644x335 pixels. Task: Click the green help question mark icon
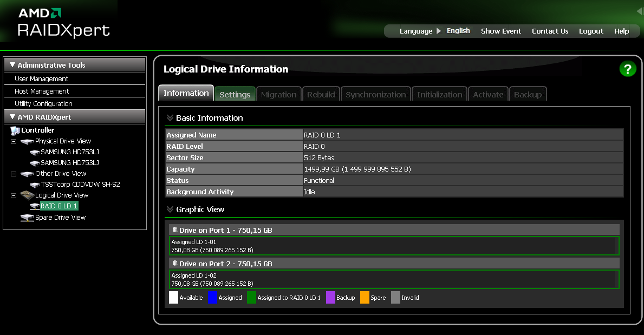tap(628, 69)
